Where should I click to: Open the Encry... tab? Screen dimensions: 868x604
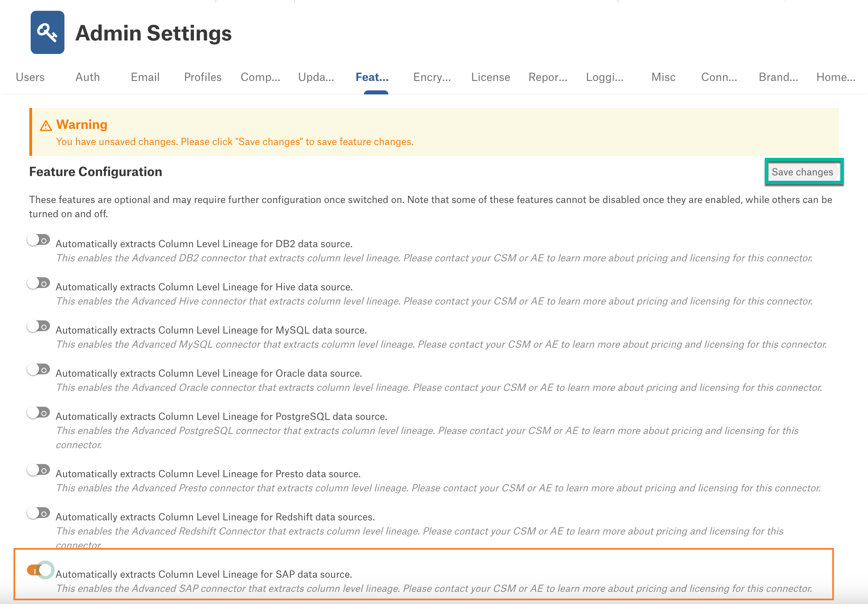pos(432,77)
